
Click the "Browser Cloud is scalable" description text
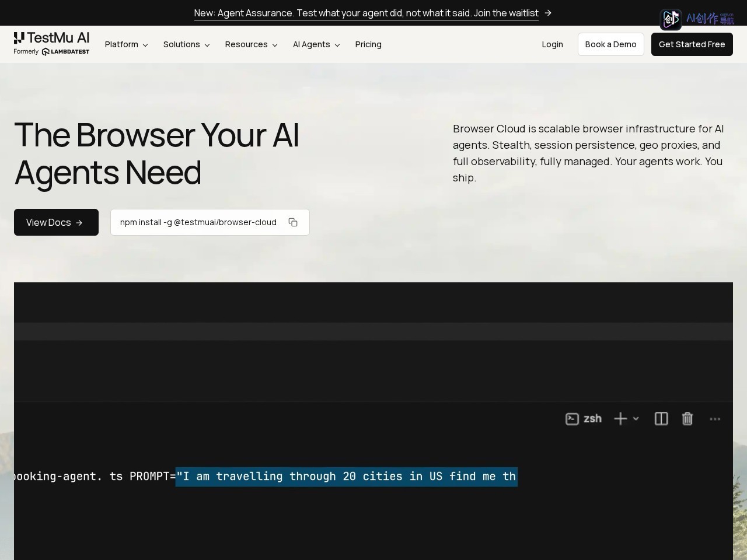(x=588, y=153)
